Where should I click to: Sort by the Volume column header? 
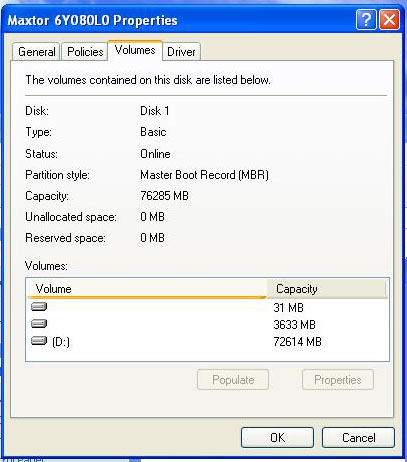pos(147,289)
